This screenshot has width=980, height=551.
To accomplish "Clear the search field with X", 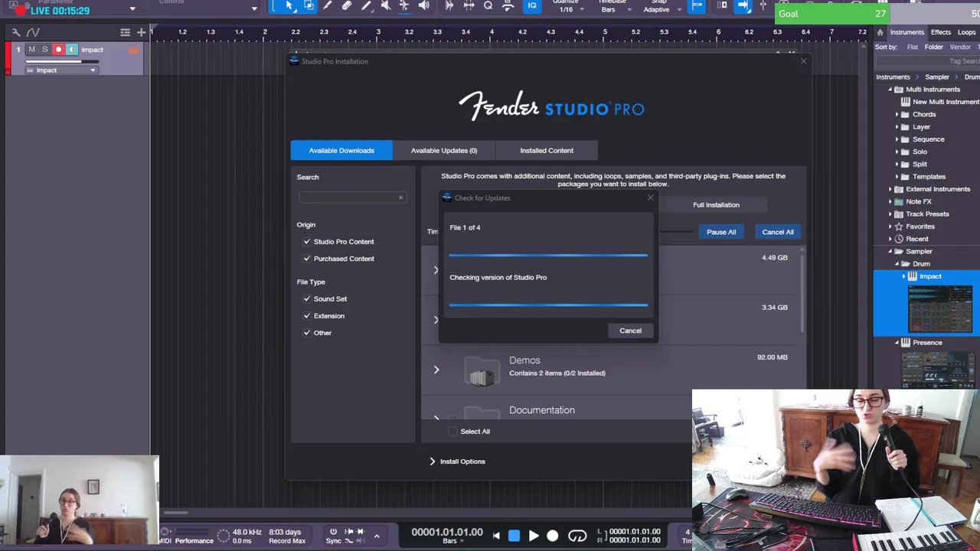I will [x=400, y=197].
